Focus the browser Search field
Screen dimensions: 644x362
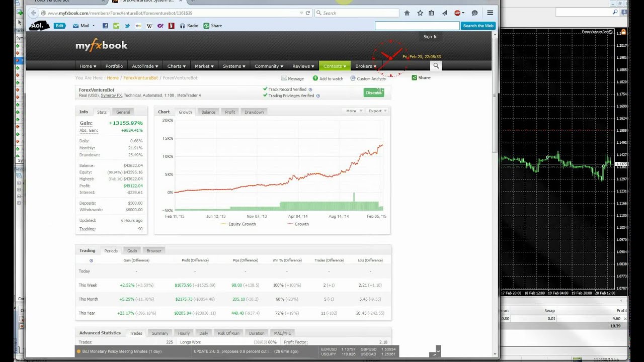pyautogui.click(x=357, y=13)
